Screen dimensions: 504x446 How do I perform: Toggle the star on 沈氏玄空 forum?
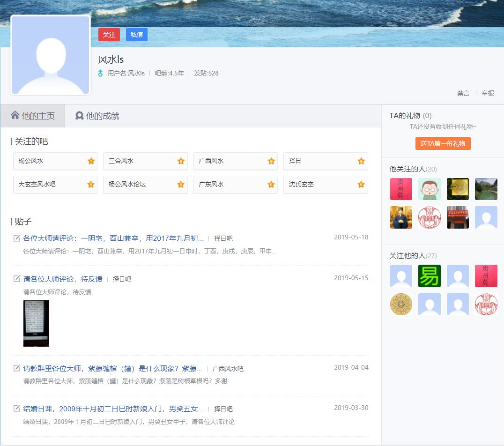pos(361,184)
